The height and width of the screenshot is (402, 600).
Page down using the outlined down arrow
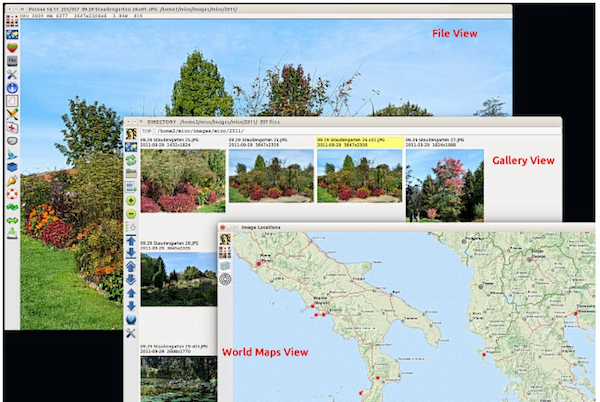pos(131,280)
